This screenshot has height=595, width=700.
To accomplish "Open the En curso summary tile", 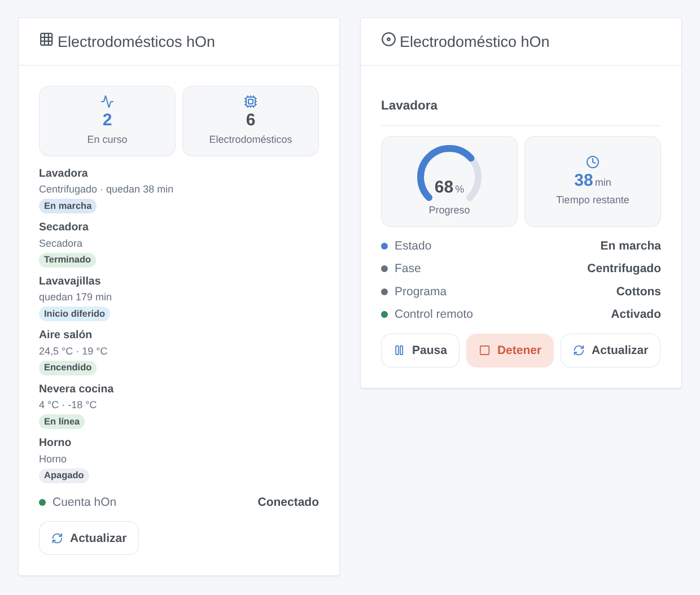I will [x=107, y=121].
